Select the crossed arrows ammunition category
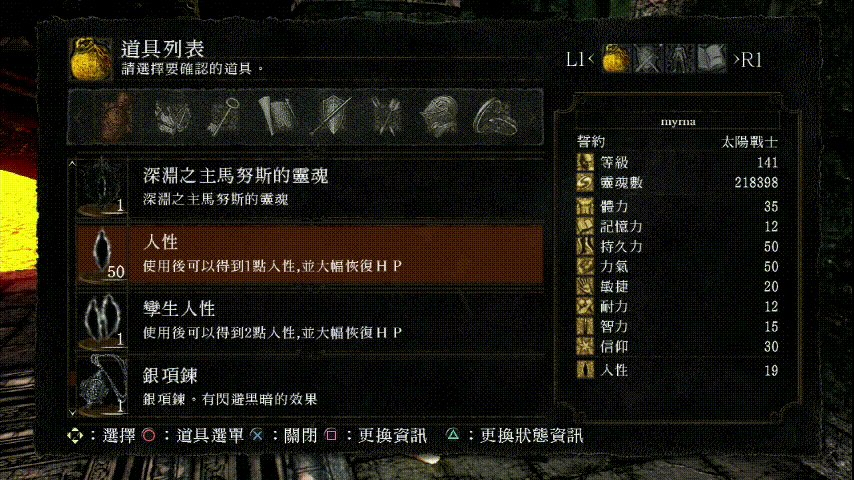854x480 pixels. (386, 116)
